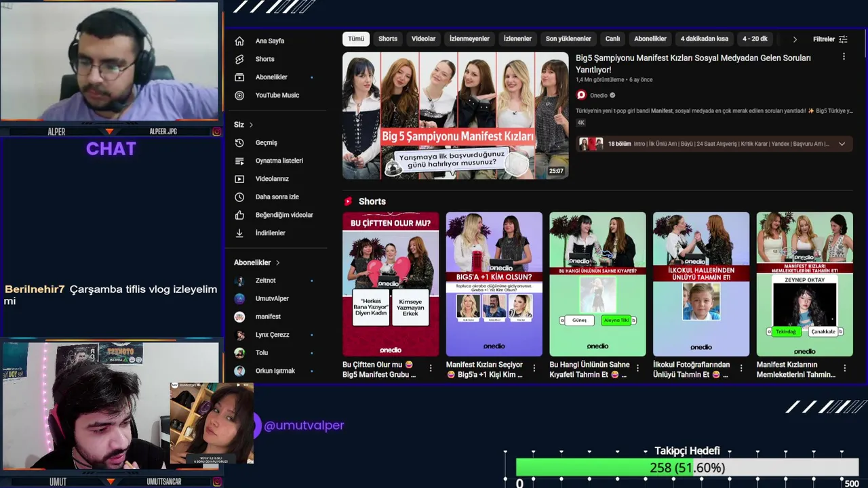Open the Manifest Kızları Seçiyor short title
The width and height of the screenshot is (868, 488).
pos(484,369)
